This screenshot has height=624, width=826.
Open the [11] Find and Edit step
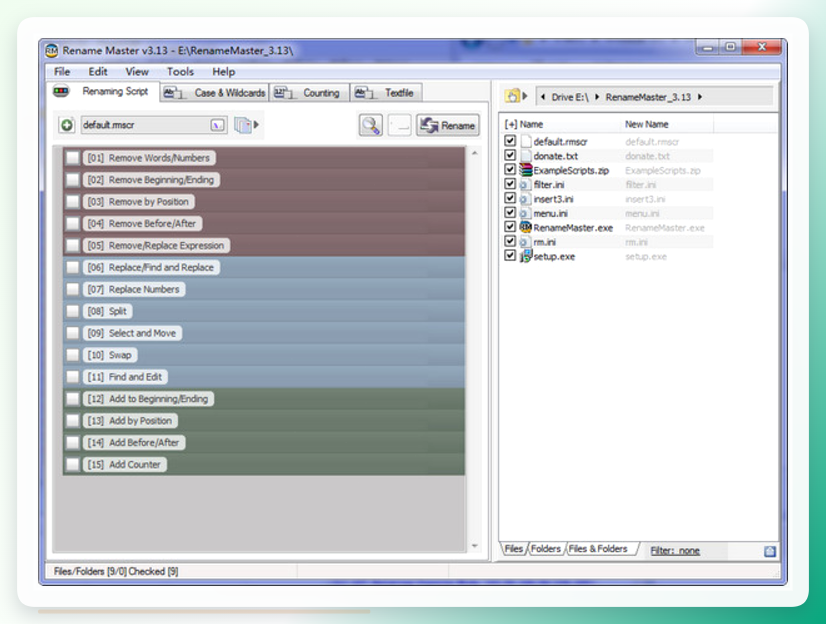125,377
